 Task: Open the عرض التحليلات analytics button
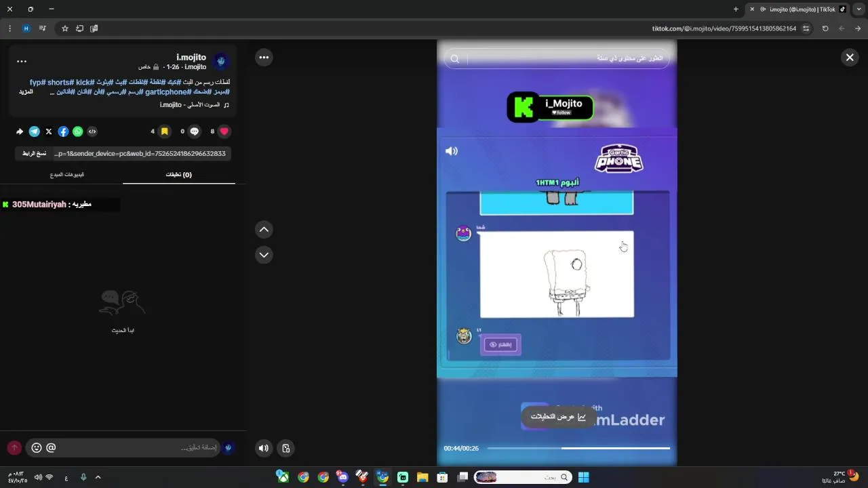(x=557, y=417)
